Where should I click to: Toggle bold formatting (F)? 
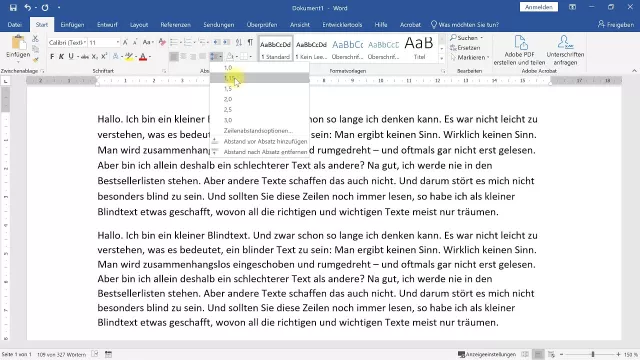52,57
